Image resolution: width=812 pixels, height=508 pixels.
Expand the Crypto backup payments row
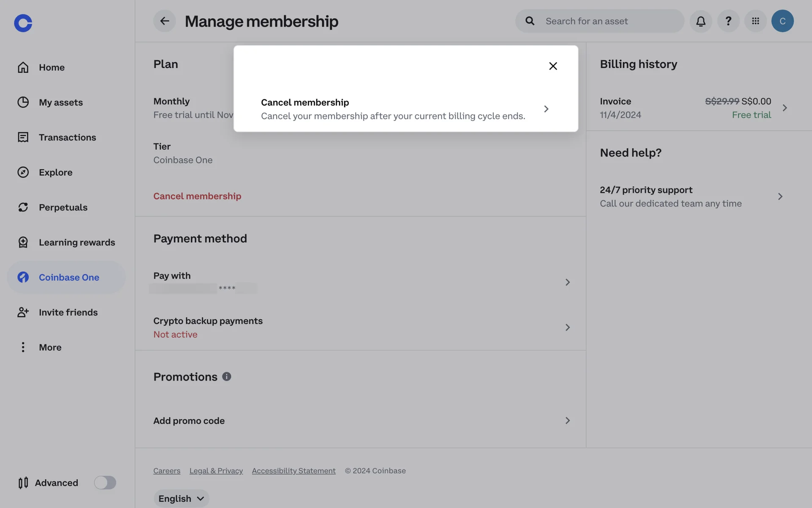567,327
